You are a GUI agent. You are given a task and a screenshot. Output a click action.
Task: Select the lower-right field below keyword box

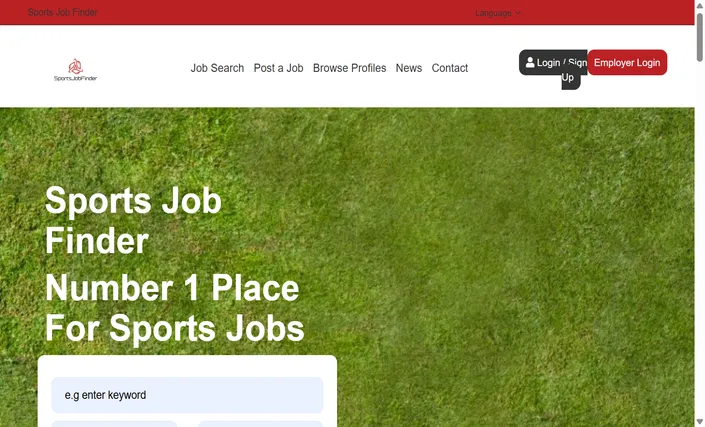tap(260, 424)
